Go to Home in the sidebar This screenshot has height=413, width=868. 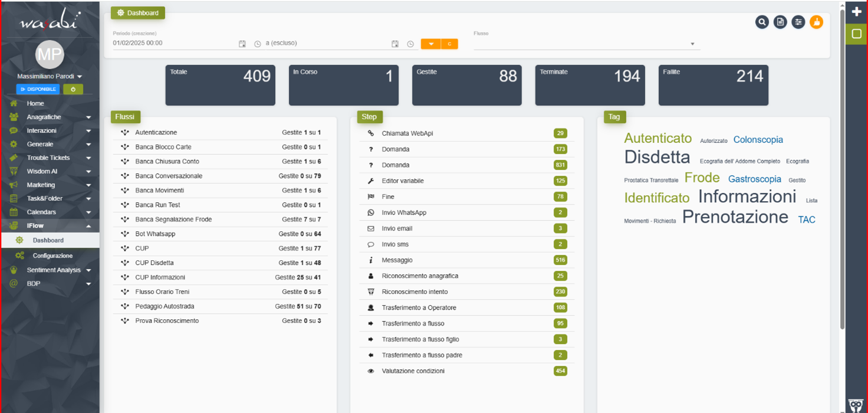click(35, 103)
